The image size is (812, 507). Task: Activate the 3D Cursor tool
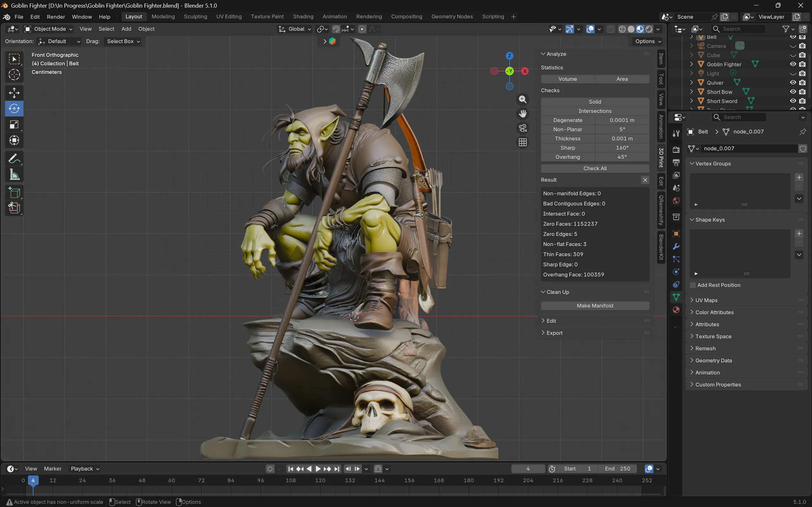click(x=14, y=75)
